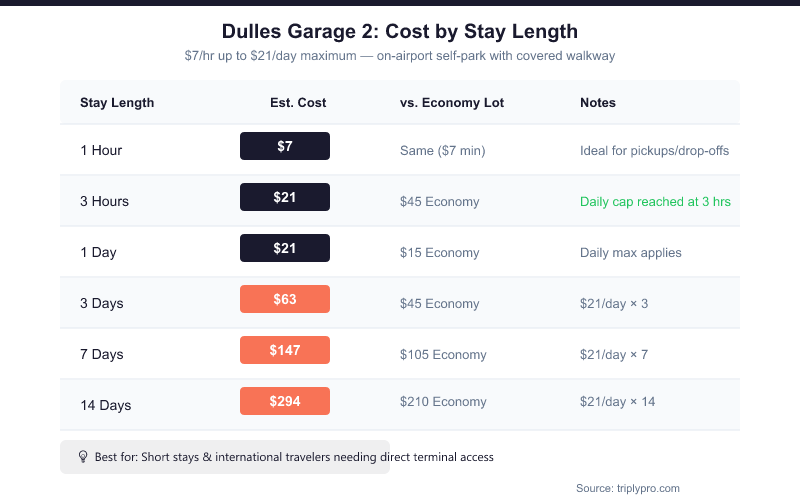Click the "Ideal for pickups/drop-offs" note
The height and width of the screenshot is (500, 800).
point(654,150)
